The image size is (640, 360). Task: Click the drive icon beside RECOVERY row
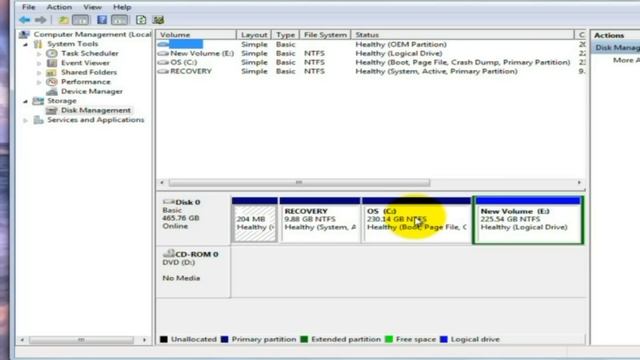coord(163,71)
